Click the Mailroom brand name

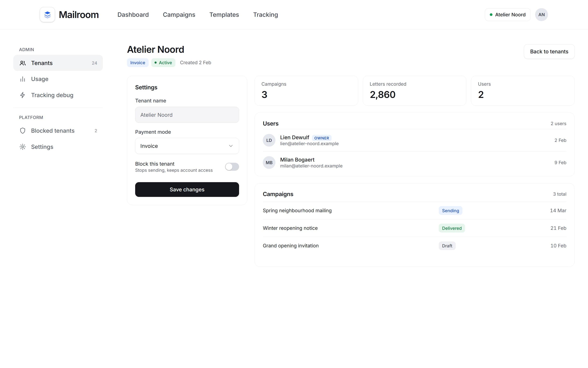click(79, 15)
